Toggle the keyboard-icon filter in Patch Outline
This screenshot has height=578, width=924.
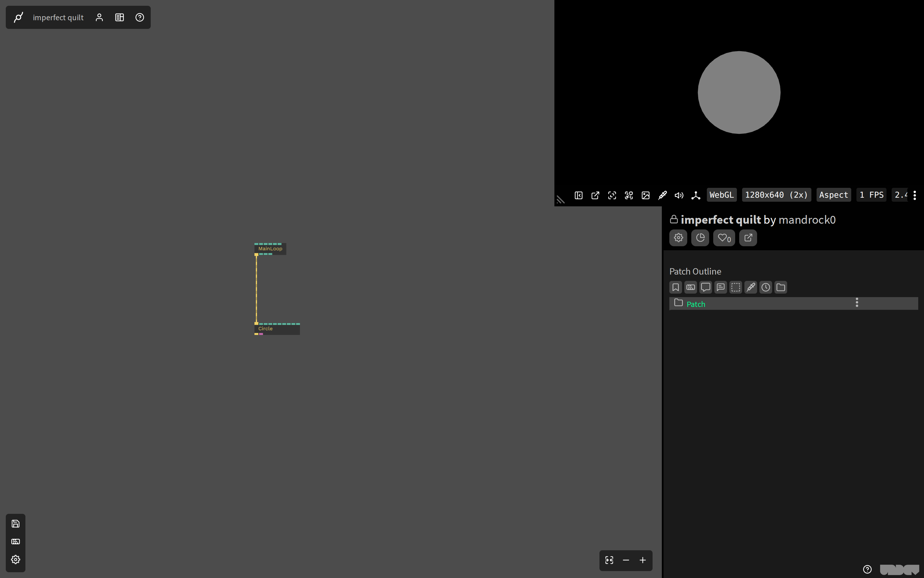(691, 287)
